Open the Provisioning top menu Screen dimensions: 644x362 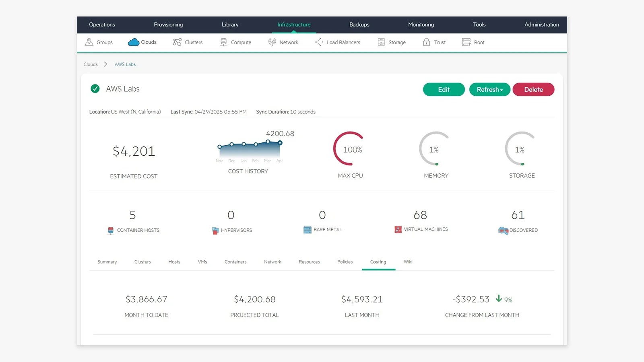168,25
